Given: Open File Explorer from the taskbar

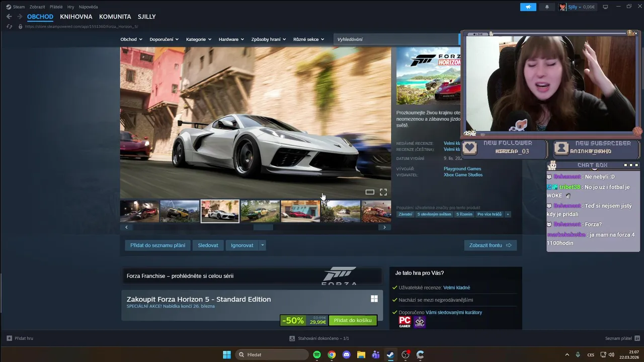Looking at the screenshot, I should pos(361,354).
